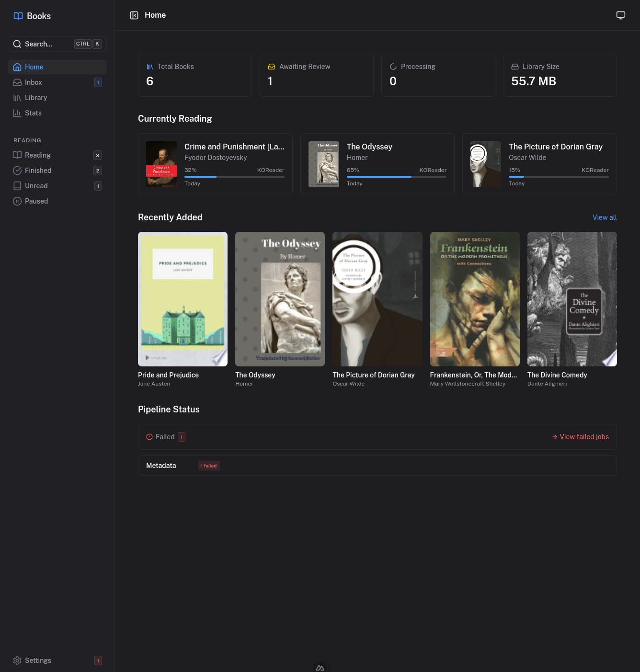
Task: Open the Finished books filter
Action: tap(38, 171)
